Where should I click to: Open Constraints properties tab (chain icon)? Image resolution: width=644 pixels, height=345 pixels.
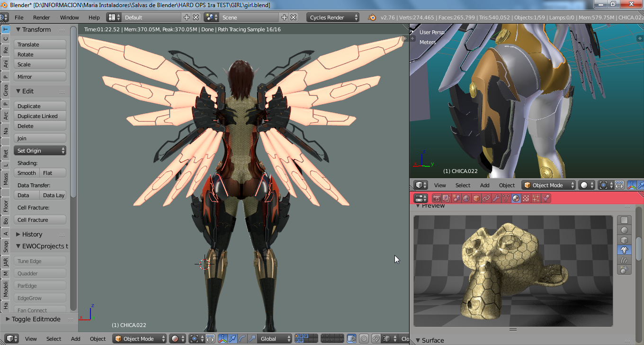[486, 199]
